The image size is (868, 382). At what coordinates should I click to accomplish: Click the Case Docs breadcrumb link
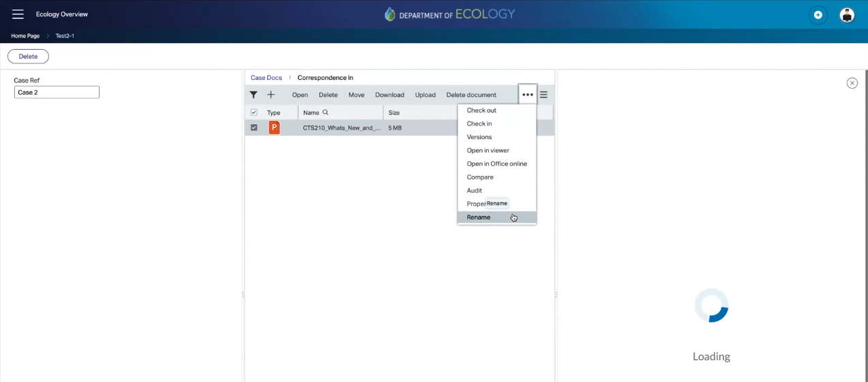pyautogui.click(x=266, y=78)
